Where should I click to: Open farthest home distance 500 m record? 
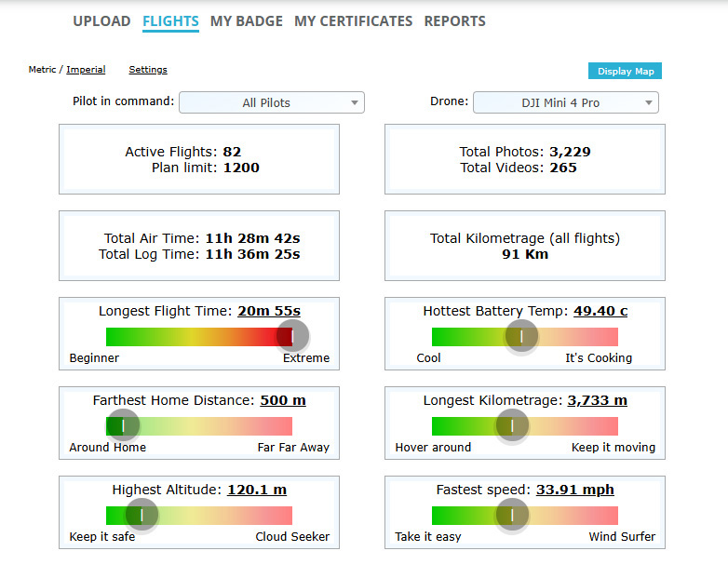(282, 400)
